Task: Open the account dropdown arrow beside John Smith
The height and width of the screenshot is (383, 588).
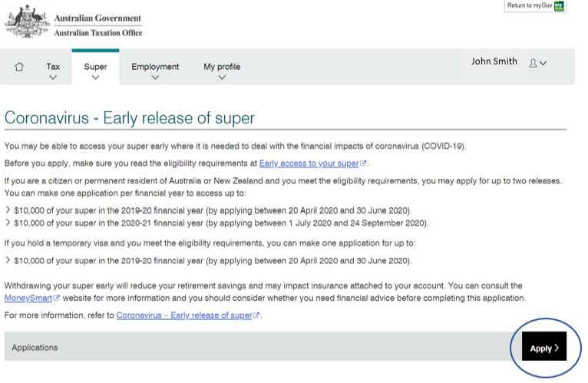Action: tap(543, 64)
